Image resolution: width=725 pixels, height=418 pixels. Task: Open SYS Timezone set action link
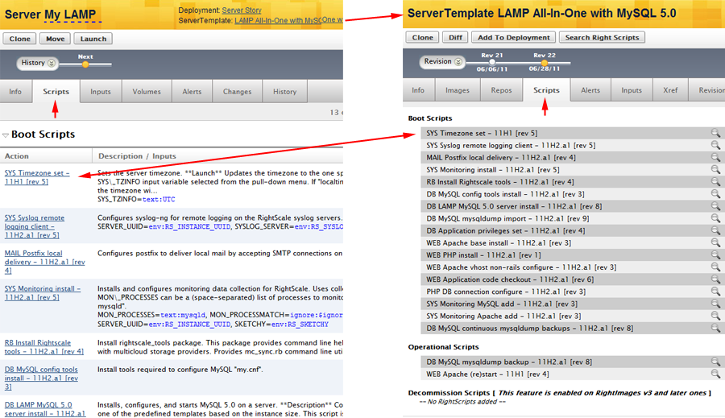click(37, 178)
